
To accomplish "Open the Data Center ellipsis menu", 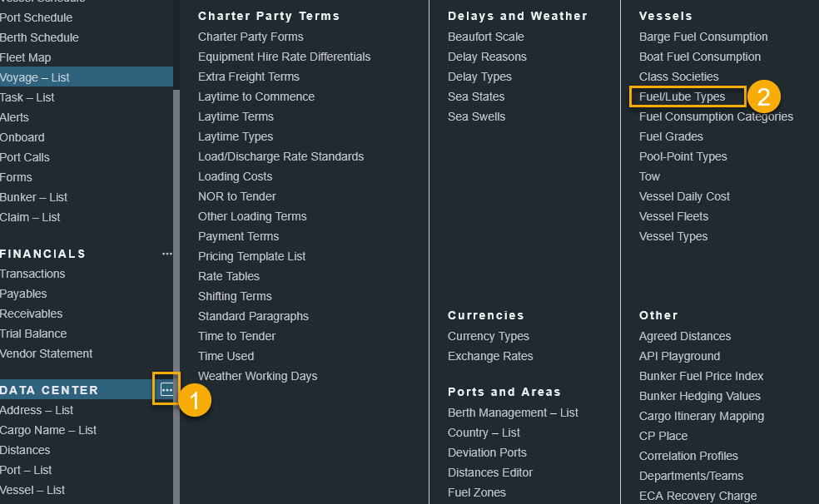I will [166, 389].
